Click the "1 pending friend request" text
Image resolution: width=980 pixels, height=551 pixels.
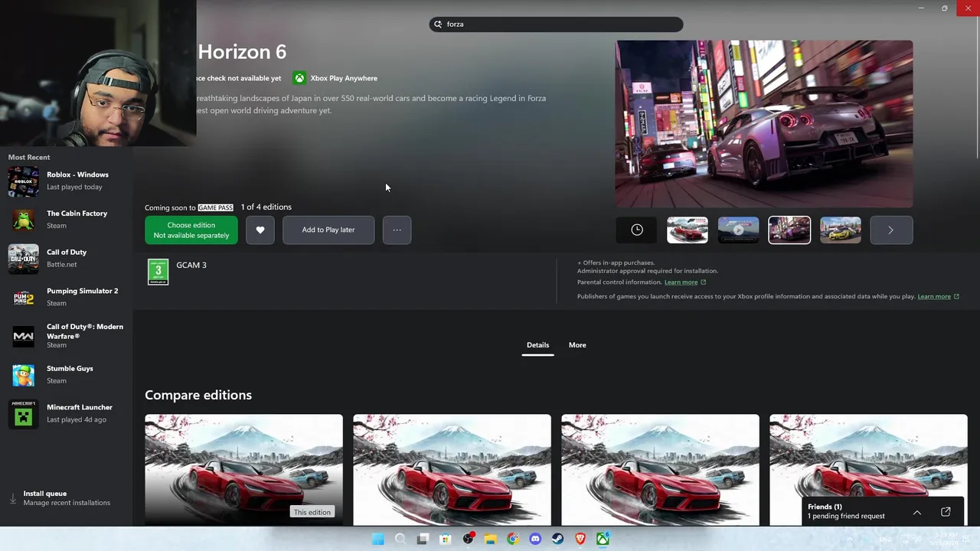coord(846,517)
